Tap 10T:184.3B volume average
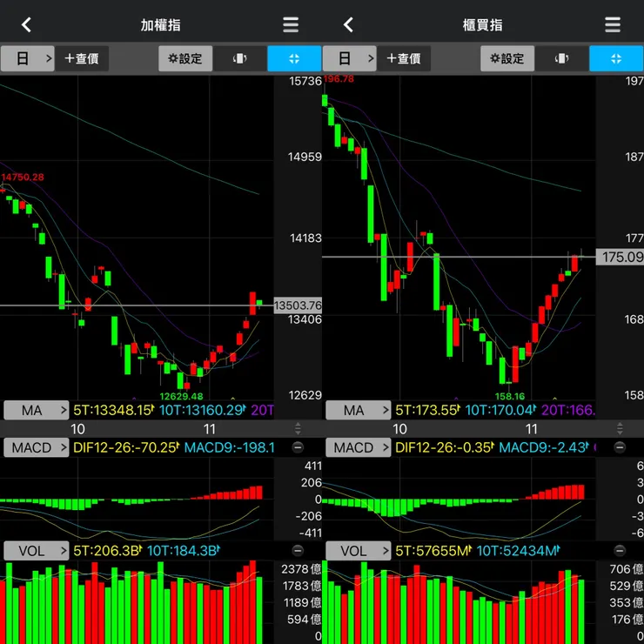 pos(183,551)
